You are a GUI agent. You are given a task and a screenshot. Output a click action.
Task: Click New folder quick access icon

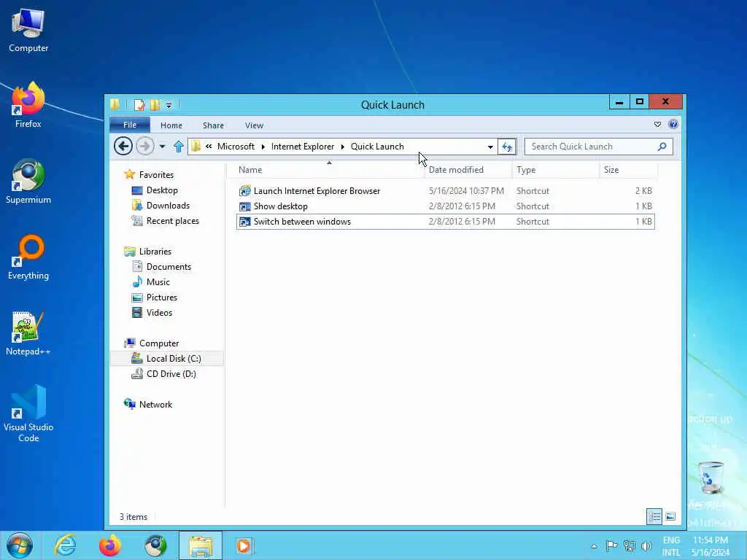point(155,104)
